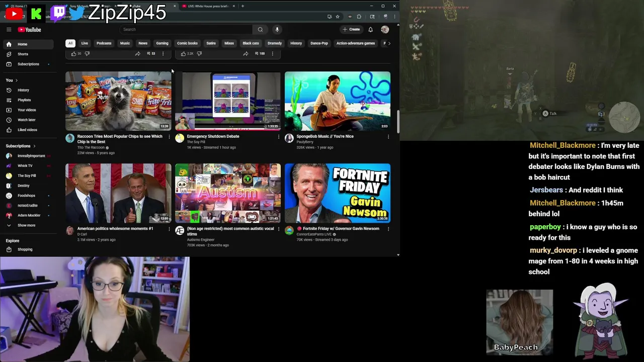Open more options for Fortnite Friday video
This screenshot has width=644, height=362.
click(388, 229)
